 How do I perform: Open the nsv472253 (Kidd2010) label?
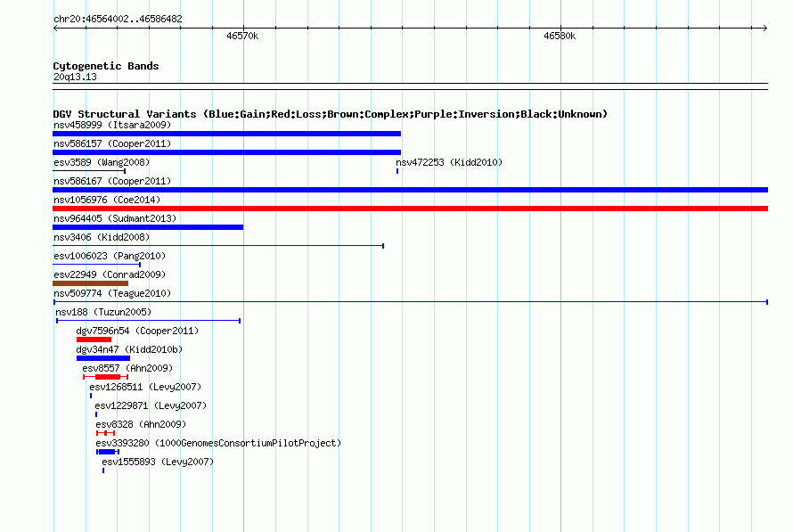coord(449,162)
